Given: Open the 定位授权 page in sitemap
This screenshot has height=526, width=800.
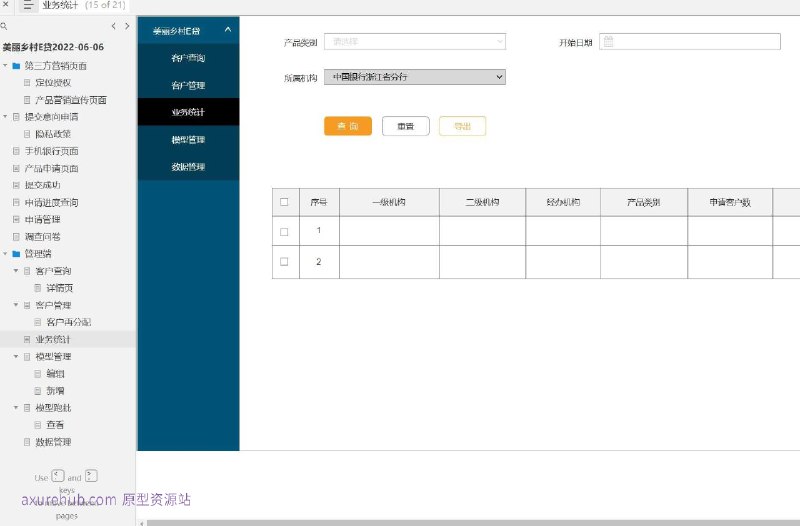Looking at the screenshot, I should coord(53,83).
